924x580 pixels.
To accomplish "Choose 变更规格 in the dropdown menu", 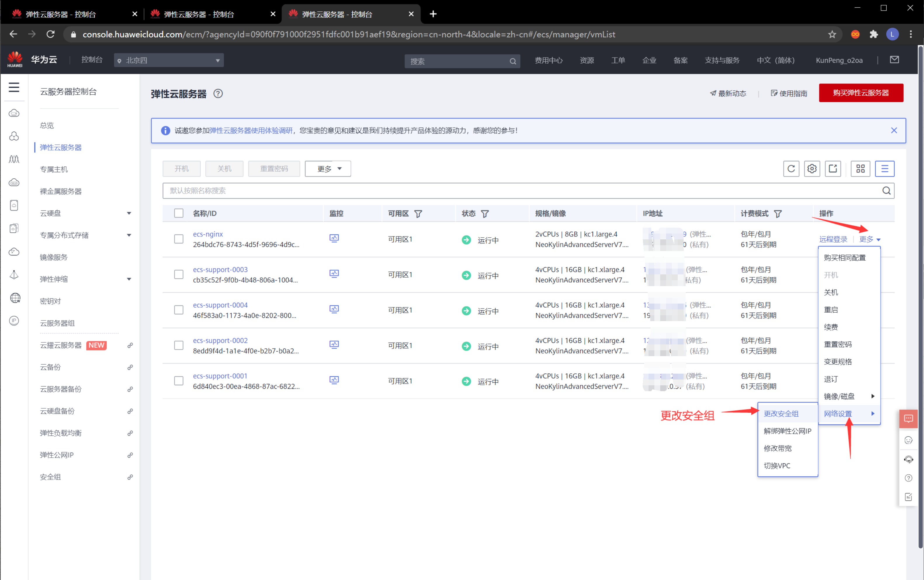I will click(849, 362).
